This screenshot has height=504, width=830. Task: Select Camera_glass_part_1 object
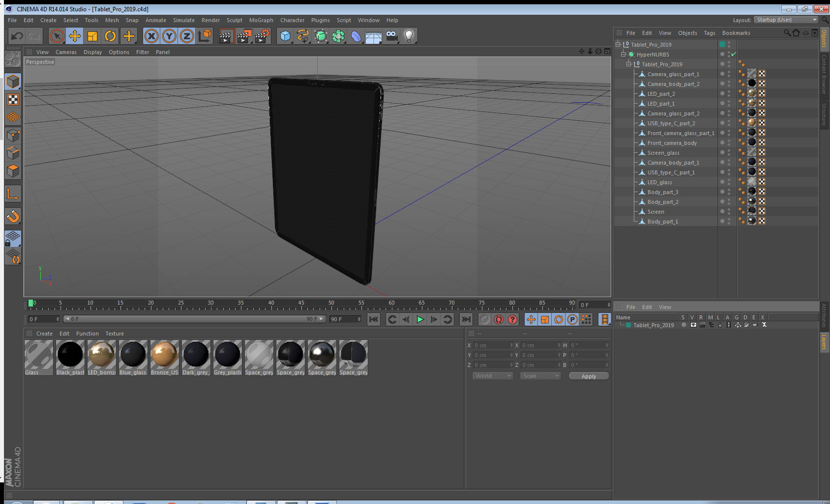click(673, 74)
